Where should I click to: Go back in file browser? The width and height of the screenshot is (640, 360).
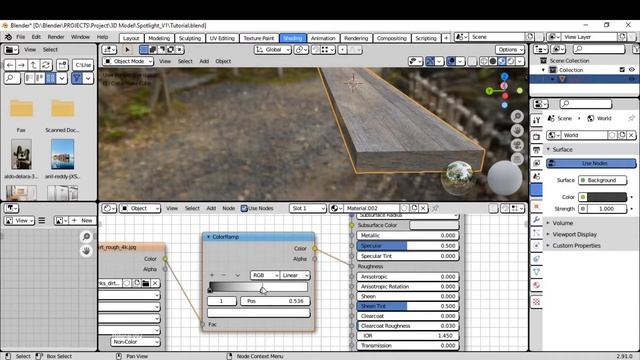pyautogui.click(x=10, y=65)
